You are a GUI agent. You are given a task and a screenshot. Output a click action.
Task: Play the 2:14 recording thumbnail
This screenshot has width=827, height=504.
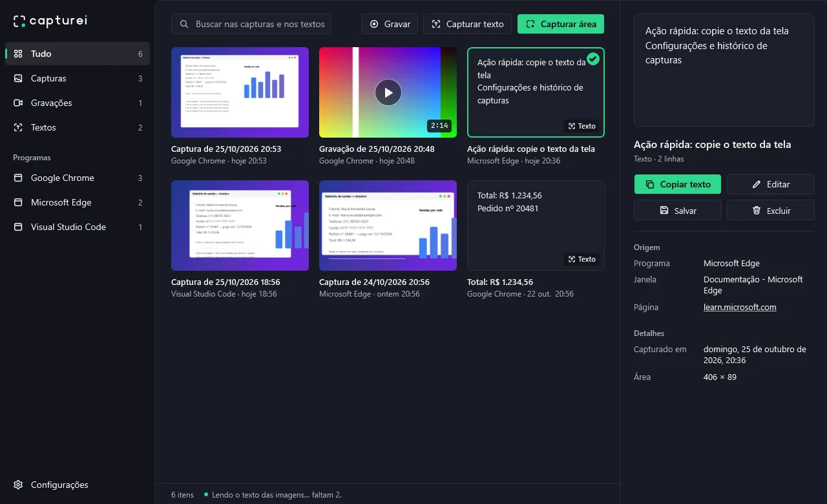pos(388,92)
